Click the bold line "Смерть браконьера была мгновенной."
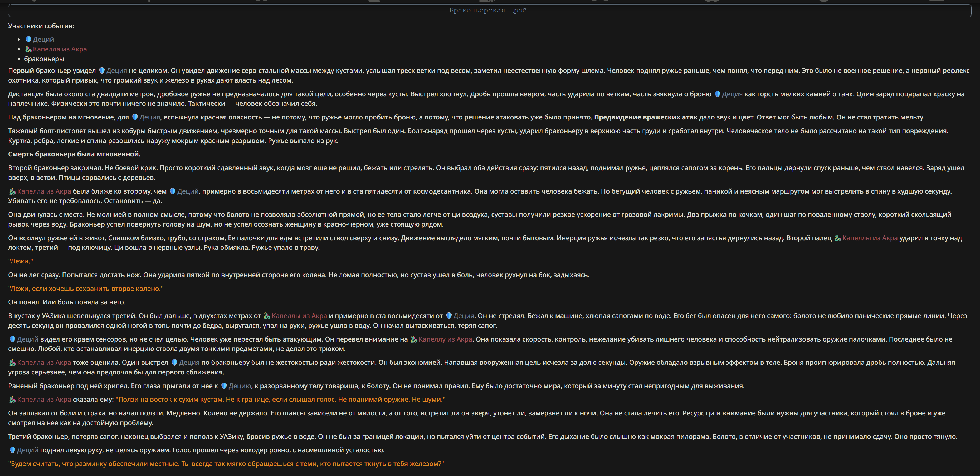This screenshot has height=476, width=980. pyautogui.click(x=75, y=154)
